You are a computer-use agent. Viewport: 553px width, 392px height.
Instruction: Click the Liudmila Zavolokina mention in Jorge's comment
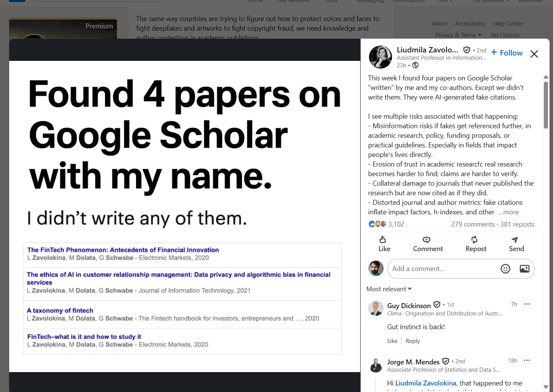426,383
